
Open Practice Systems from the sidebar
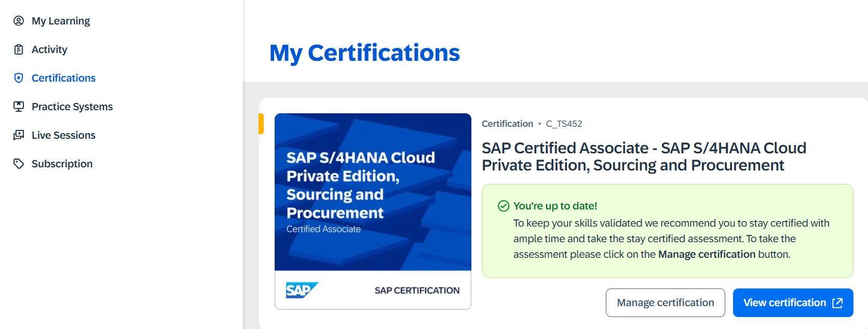[x=72, y=107]
